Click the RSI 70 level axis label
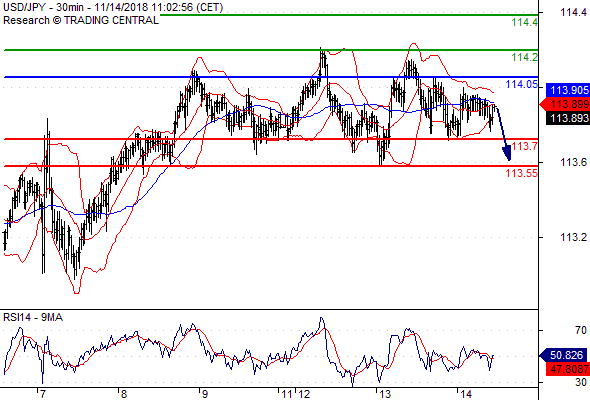This screenshot has width=590, height=400. (x=581, y=330)
